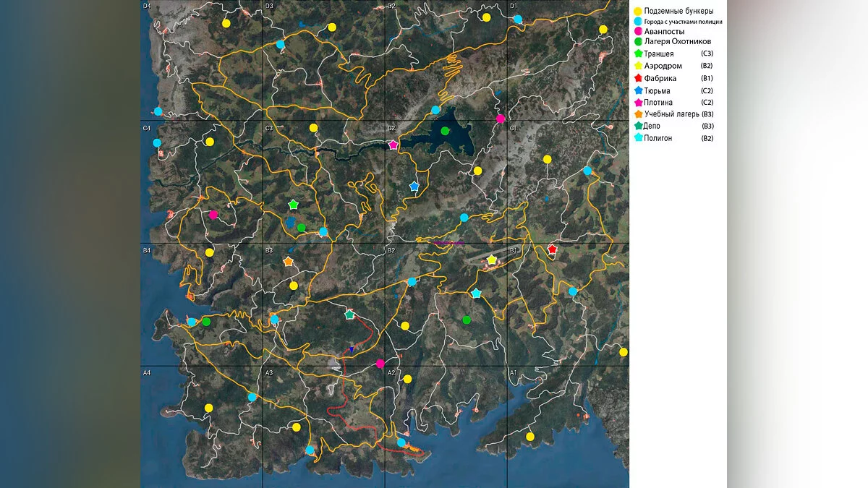Click the cyan police town circle in A4
The image size is (868, 488).
pos(252,397)
